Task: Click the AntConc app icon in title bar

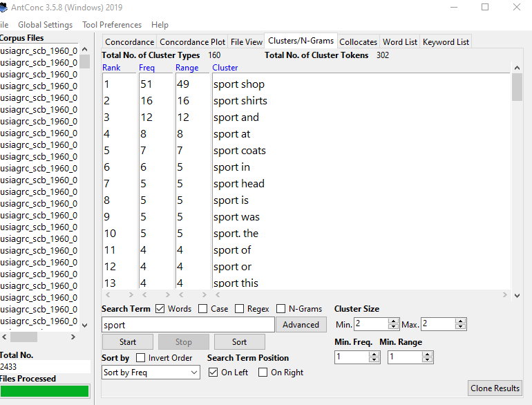Action: point(4,7)
